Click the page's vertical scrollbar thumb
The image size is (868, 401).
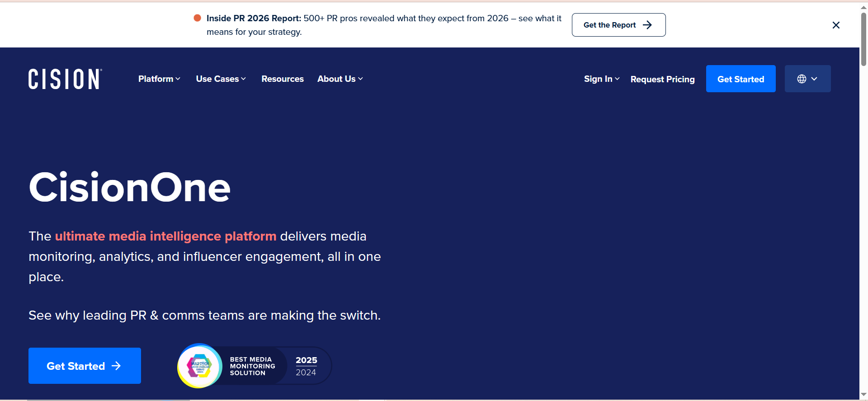[863, 39]
